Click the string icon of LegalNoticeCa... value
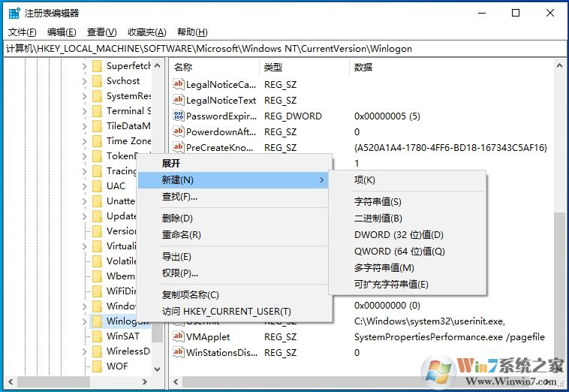 178,84
